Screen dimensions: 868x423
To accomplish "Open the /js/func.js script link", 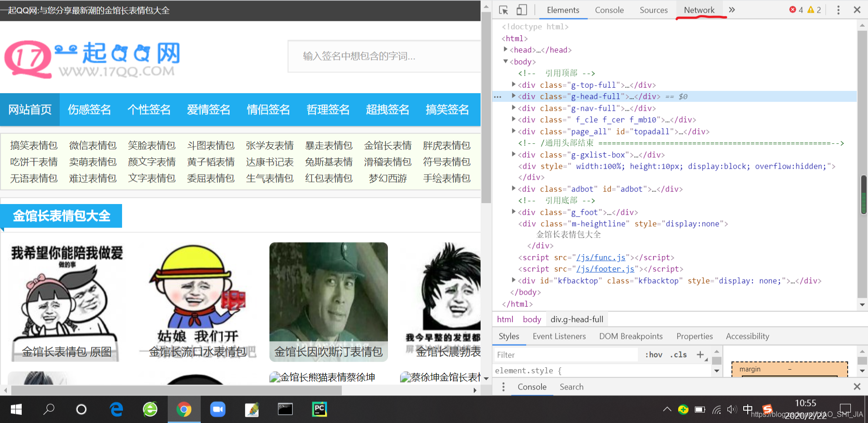I will pyautogui.click(x=601, y=257).
